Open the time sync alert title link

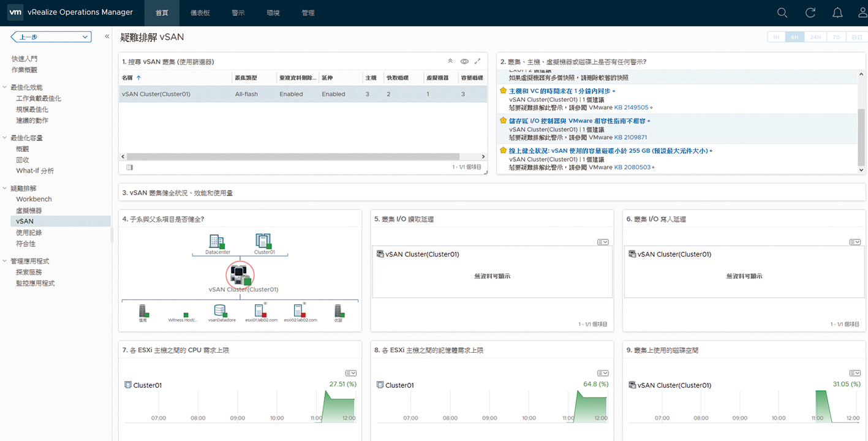562,91
